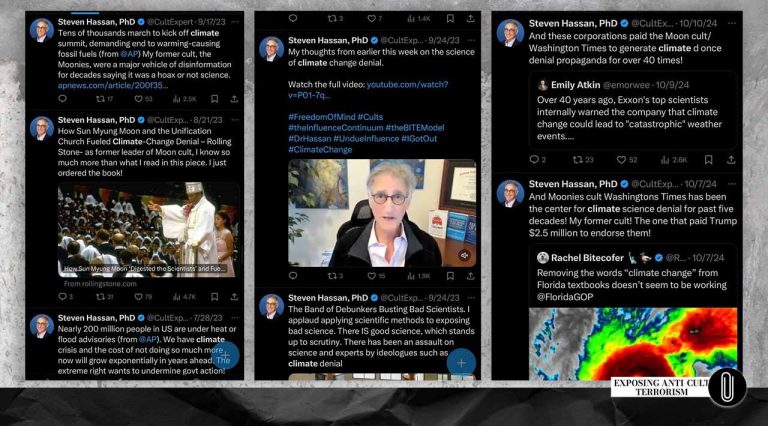The width and height of the screenshot is (768, 426).
Task: Open the rollingstone.com article preview image
Action: pos(148,230)
